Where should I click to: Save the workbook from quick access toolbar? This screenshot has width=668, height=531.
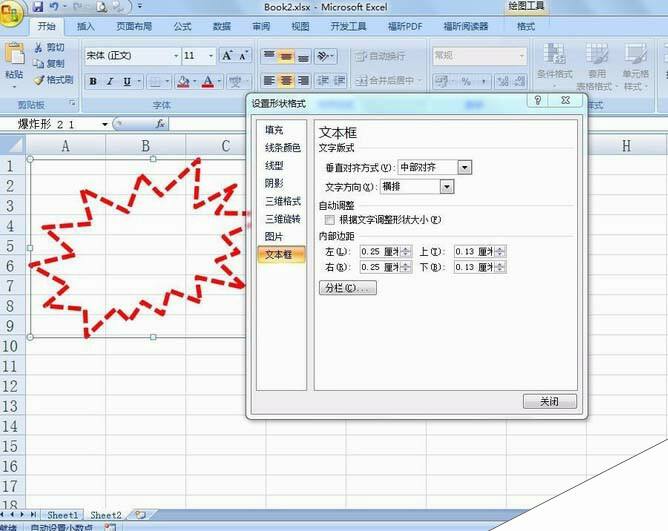tap(38, 7)
